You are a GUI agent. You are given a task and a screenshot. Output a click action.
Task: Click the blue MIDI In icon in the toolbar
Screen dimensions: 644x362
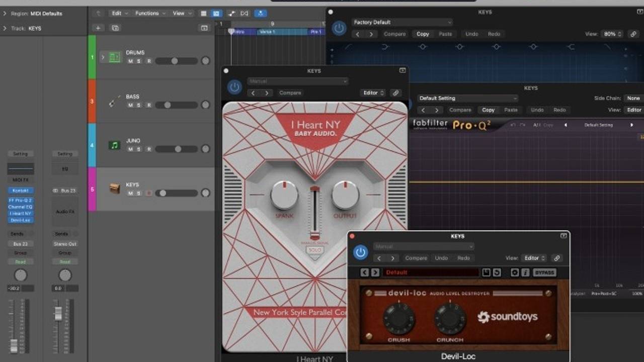[261, 13]
